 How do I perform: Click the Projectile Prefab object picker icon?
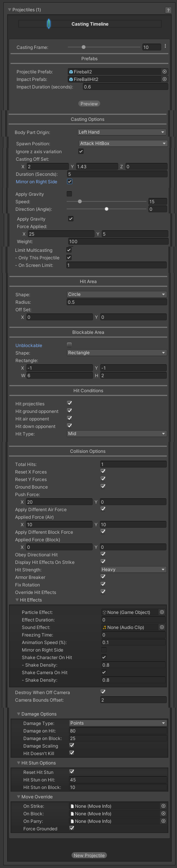[165, 72]
